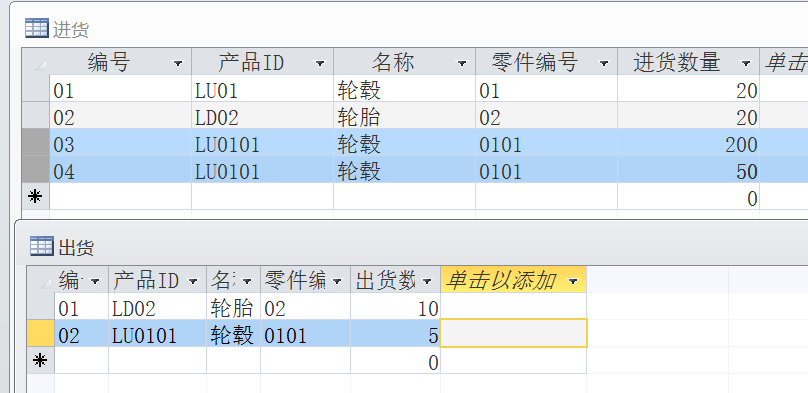The height and width of the screenshot is (393, 808).
Task: Click the 单击以添加 header in 进货 table
Action: tap(784, 62)
